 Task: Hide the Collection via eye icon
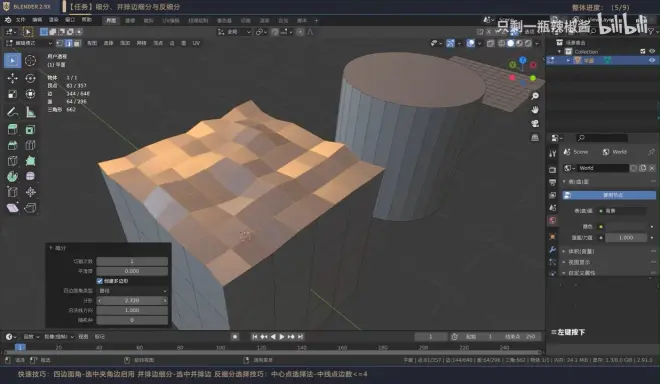(x=652, y=51)
